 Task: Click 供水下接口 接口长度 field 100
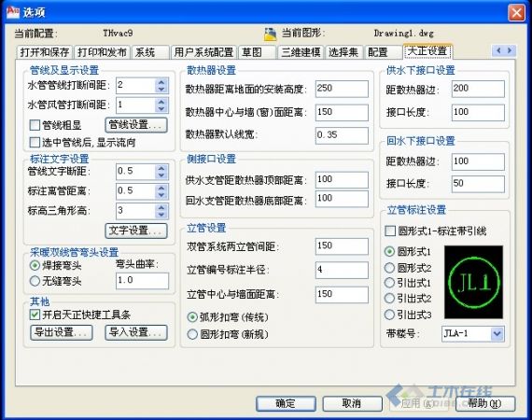pyautogui.click(x=478, y=112)
